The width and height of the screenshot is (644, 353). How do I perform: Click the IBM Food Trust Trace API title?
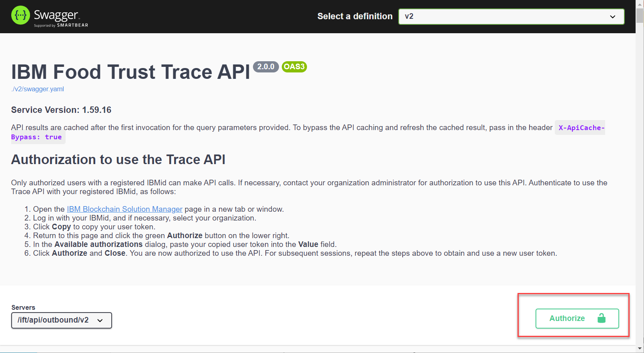[130, 72]
